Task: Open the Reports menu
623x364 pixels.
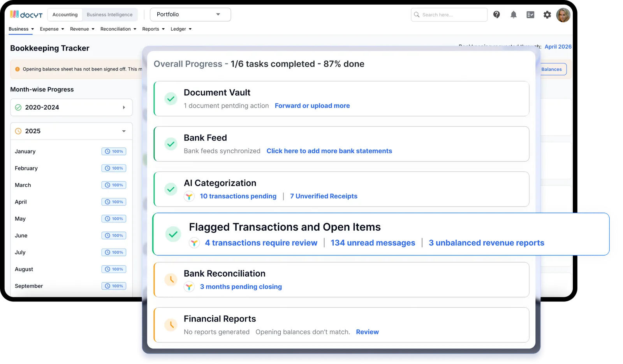Action: coord(153,29)
